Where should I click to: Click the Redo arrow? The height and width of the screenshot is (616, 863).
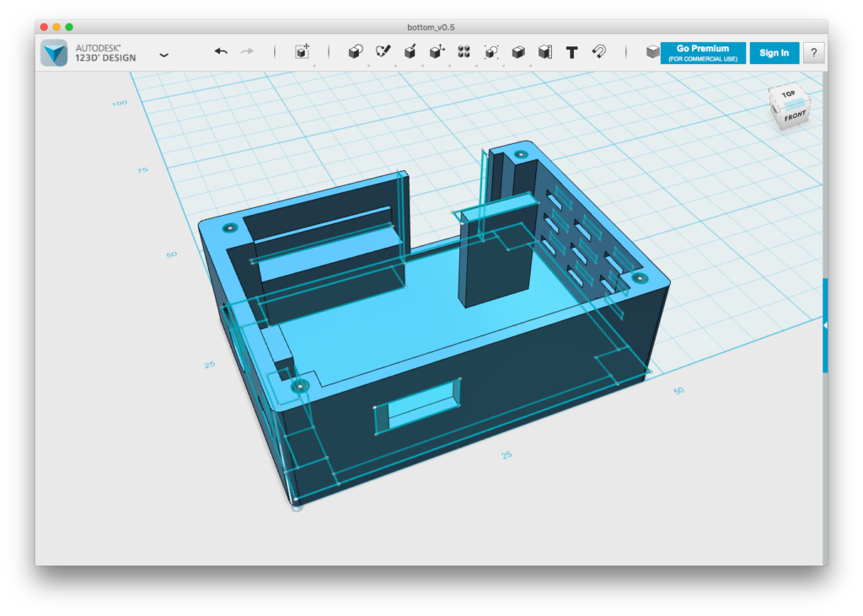[x=247, y=52]
